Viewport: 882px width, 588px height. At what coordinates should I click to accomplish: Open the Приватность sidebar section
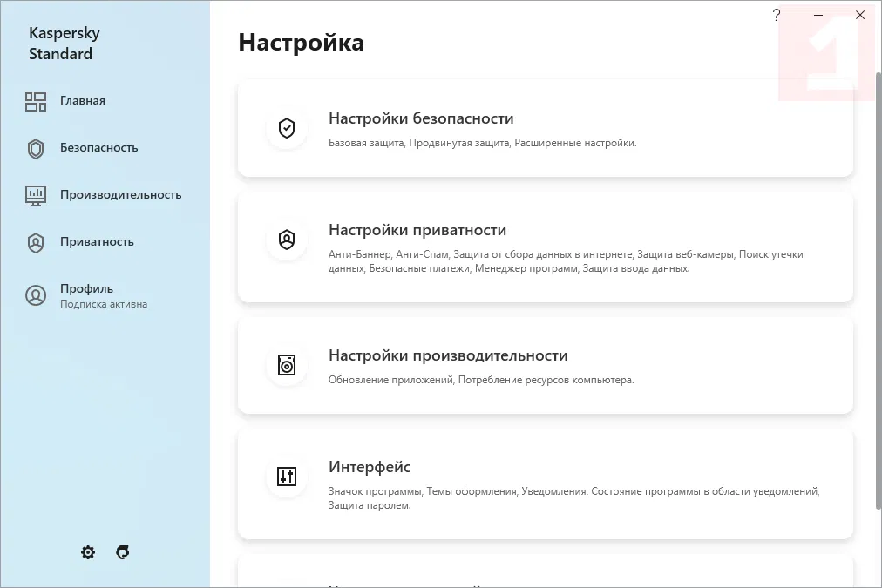point(97,242)
